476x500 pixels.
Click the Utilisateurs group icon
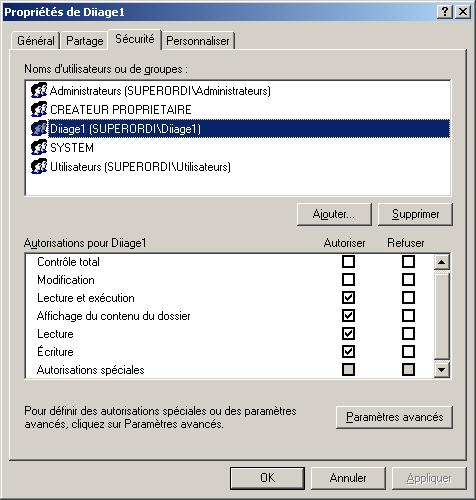pos(39,166)
